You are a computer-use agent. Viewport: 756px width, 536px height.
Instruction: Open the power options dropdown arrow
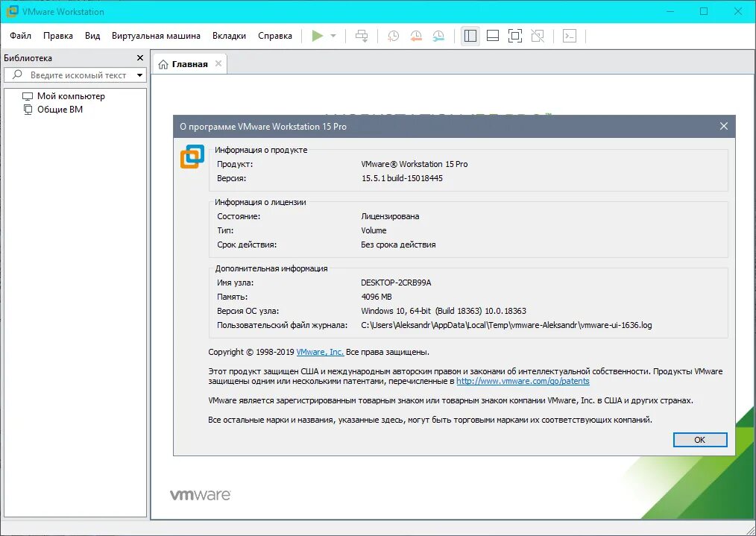pos(333,36)
